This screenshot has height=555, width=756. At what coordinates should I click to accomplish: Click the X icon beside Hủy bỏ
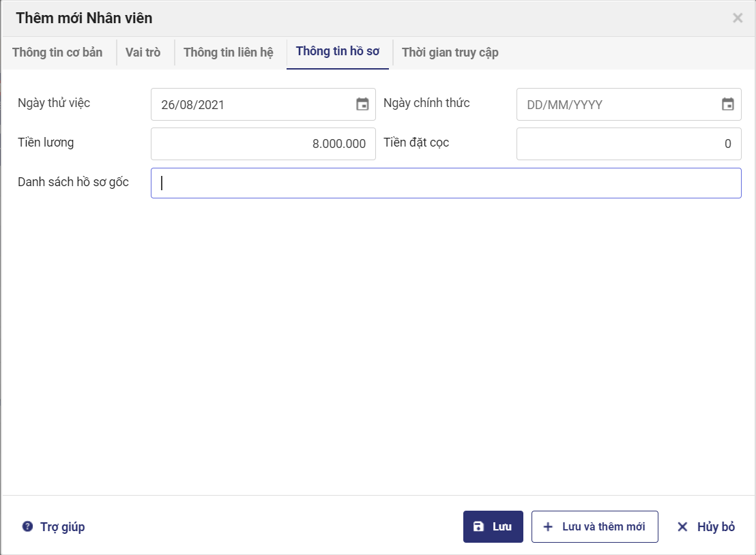(x=682, y=526)
